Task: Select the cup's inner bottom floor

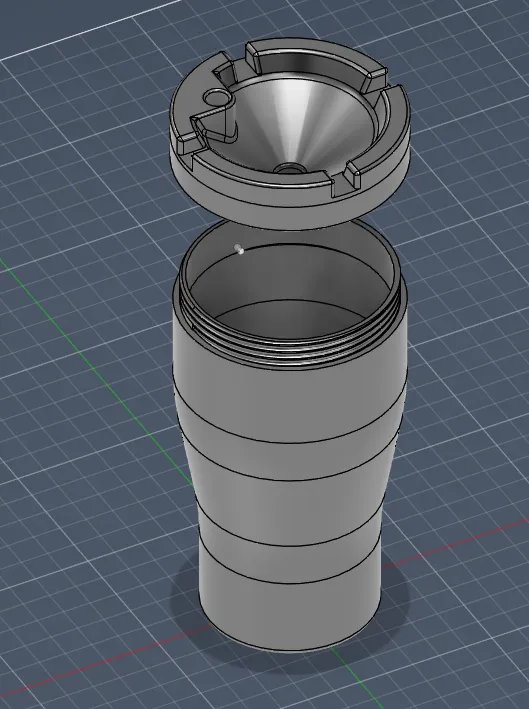Action: click(x=293, y=319)
